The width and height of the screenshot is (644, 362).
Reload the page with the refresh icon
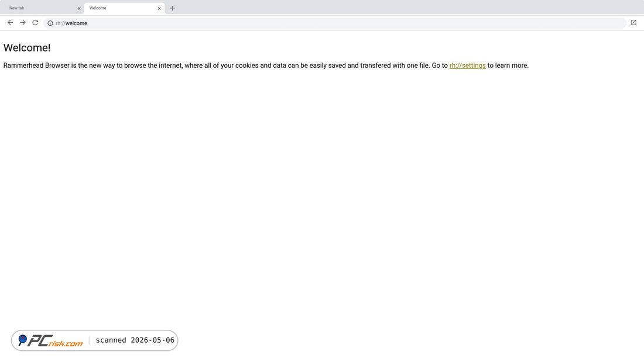click(x=35, y=23)
